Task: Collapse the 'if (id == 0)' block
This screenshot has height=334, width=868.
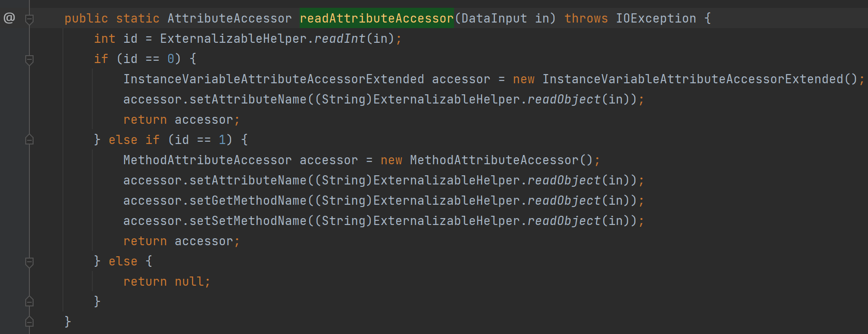Action: tap(29, 59)
